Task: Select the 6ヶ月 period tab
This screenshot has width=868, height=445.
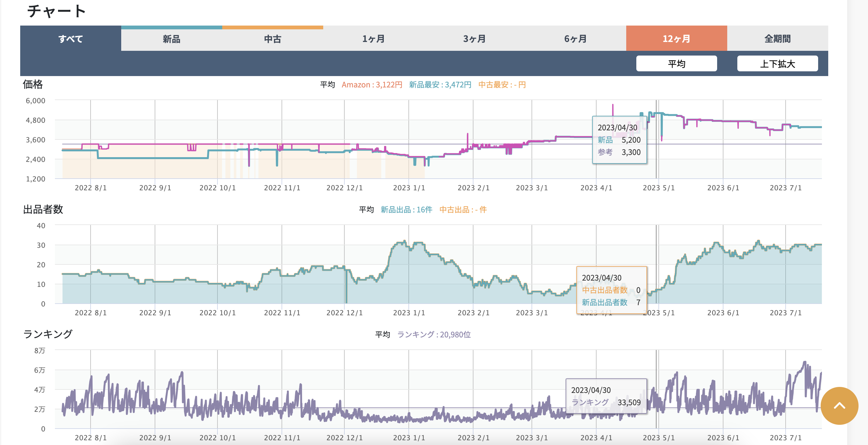Action: coord(575,39)
